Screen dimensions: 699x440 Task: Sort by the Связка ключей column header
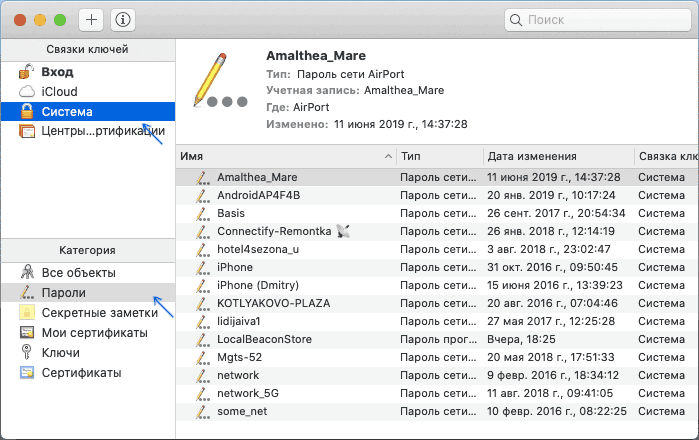[667, 156]
